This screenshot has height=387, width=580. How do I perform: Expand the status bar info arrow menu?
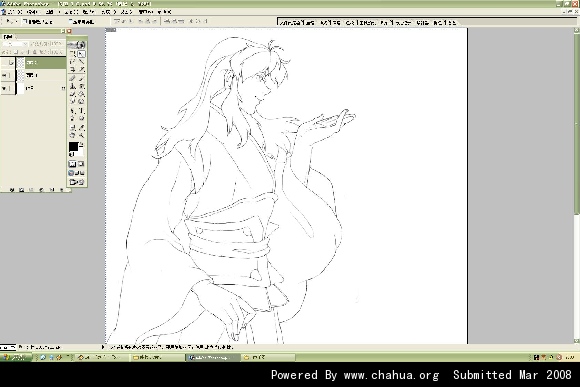(103, 347)
